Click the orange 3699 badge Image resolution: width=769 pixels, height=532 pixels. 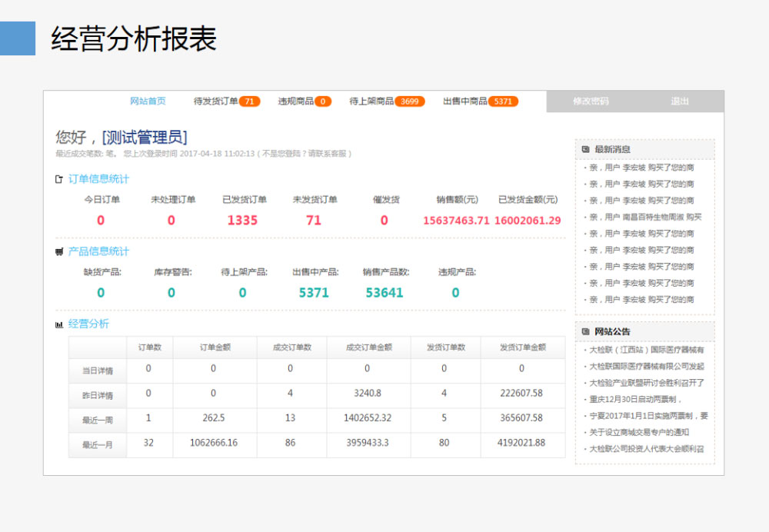tap(410, 101)
